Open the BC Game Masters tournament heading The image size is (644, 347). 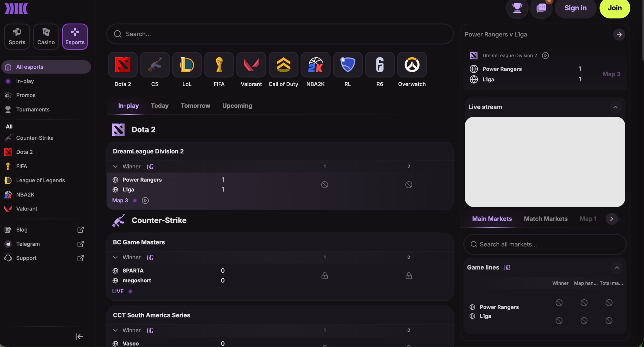pyautogui.click(x=139, y=242)
